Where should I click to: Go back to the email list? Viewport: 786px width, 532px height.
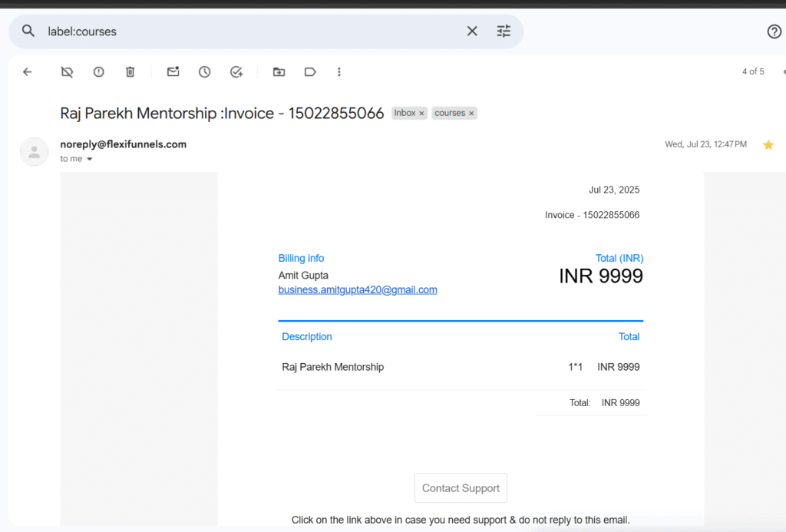click(x=28, y=72)
